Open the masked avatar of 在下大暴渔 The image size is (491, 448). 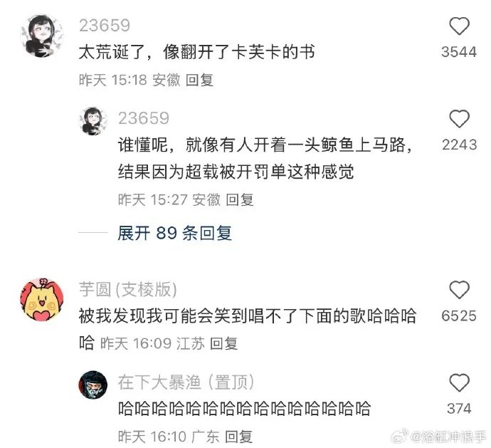tap(93, 385)
